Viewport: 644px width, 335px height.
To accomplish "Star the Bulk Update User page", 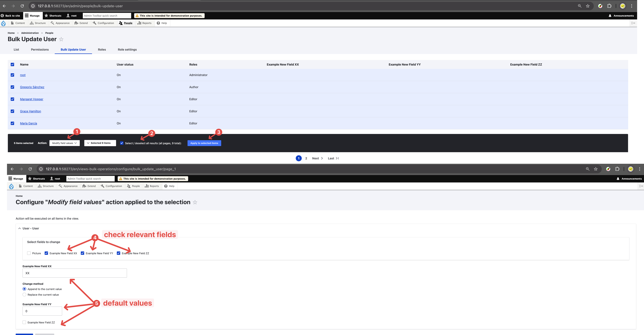I will 61,40.
